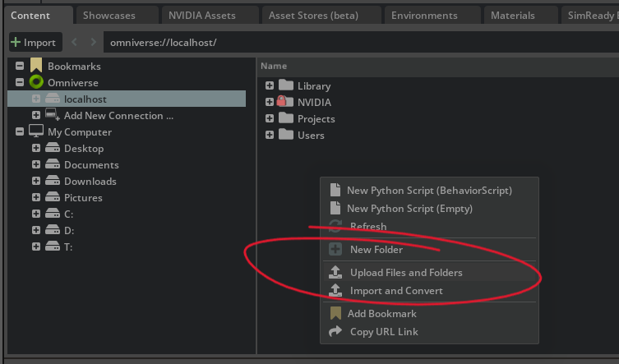Expand the localhost tree node
Screen dimensions: 619x364
click(36, 99)
